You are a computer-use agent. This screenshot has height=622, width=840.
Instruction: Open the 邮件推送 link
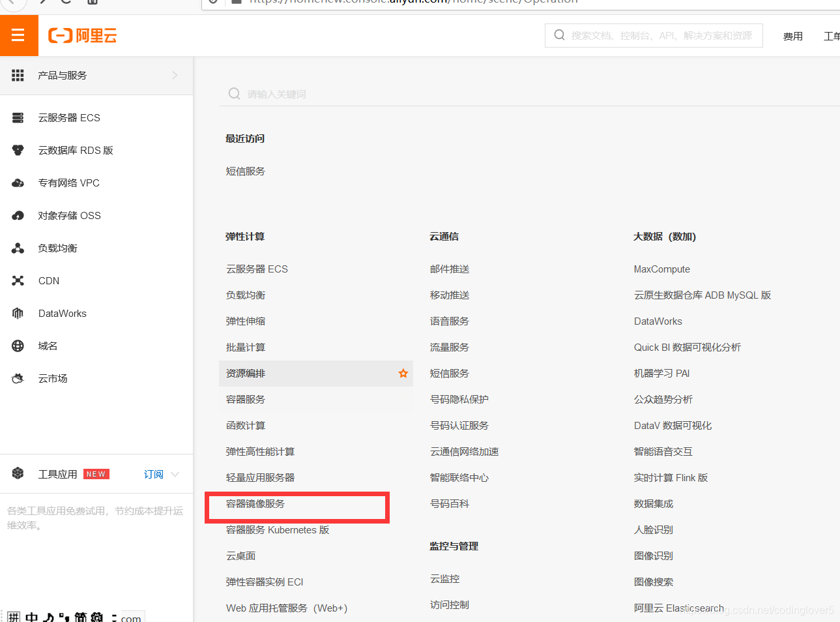450,269
